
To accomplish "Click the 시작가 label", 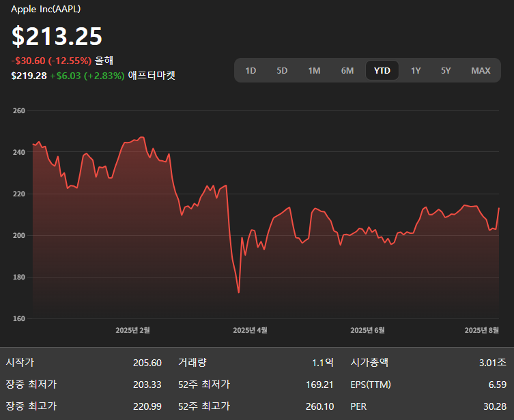I will (x=20, y=362).
